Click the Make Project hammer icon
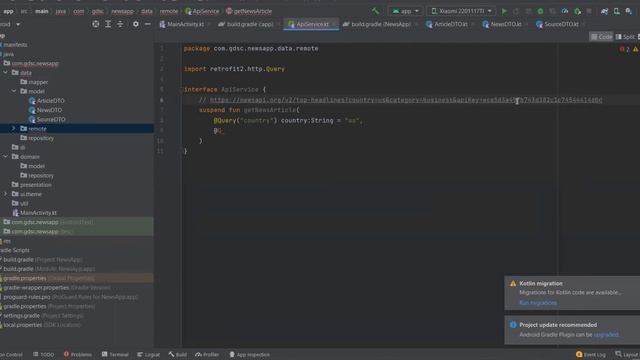Viewport: 640px width, 360px height. [375, 11]
